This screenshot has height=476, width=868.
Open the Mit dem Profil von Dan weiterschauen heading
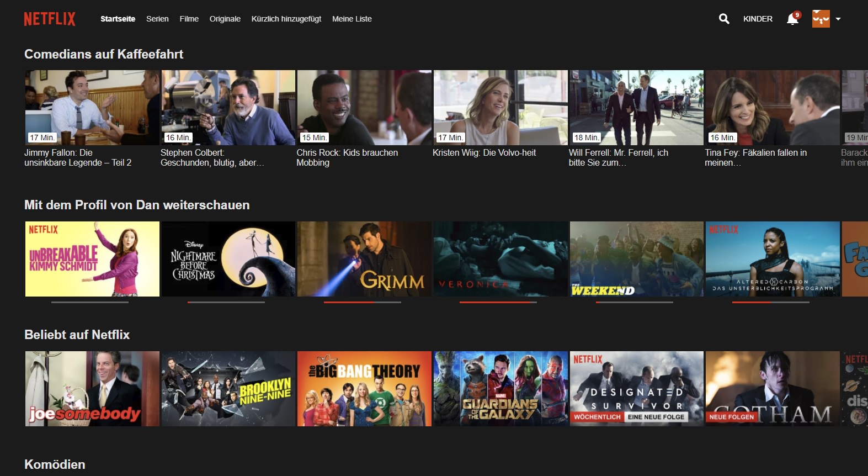coord(137,205)
